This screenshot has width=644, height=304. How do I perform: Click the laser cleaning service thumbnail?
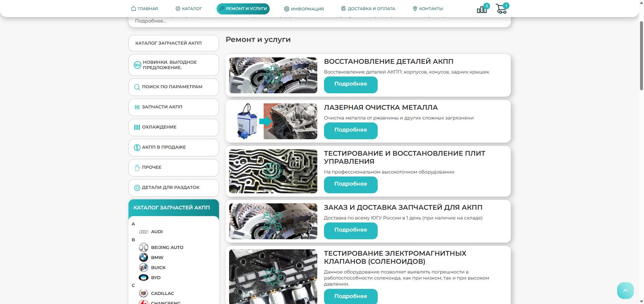click(273, 121)
